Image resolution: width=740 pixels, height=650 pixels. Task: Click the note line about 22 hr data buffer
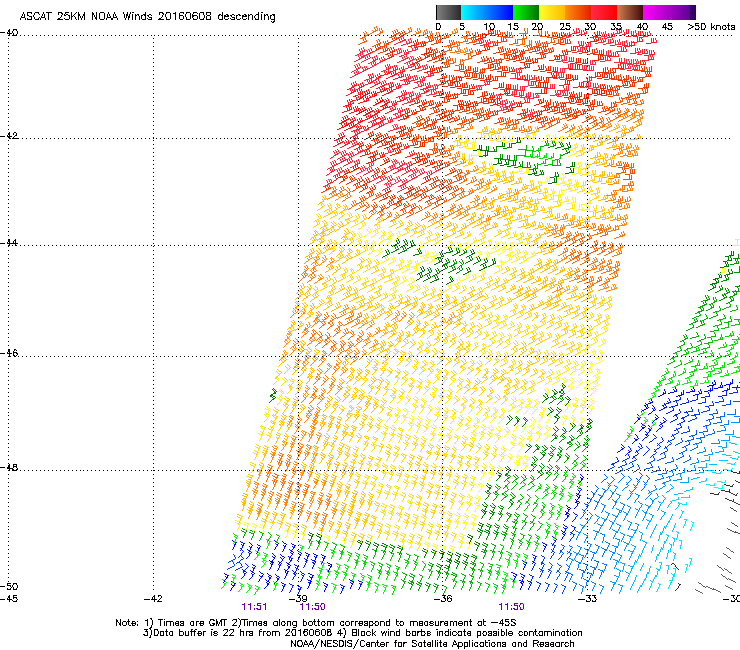pos(362,633)
